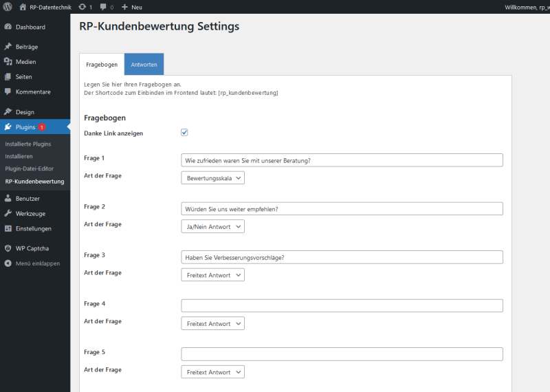Uncheck the Danke Link anzeigen checkbox
550x392 pixels.
pyautogui.click(x=184, y=132)
